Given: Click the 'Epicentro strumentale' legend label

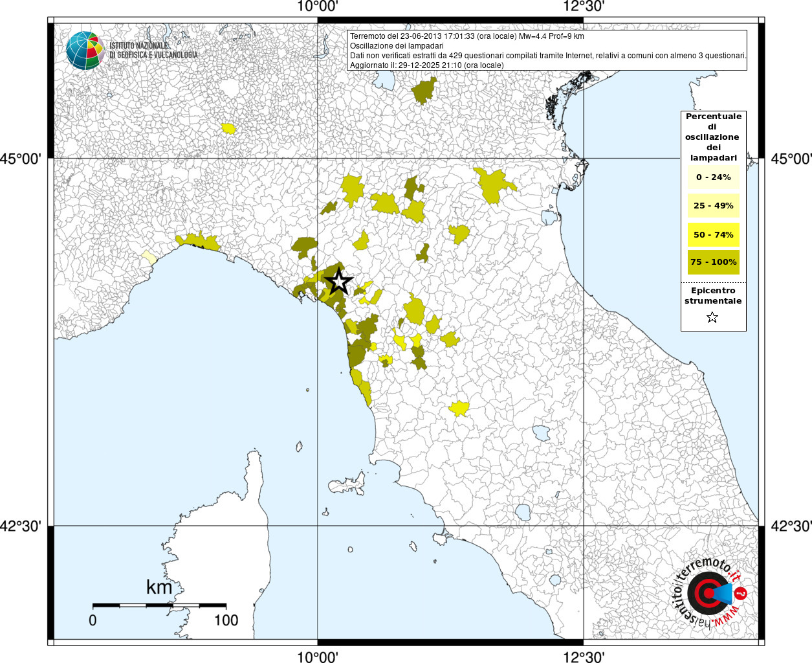Looking at the screenshot, I should coord(713,296).
